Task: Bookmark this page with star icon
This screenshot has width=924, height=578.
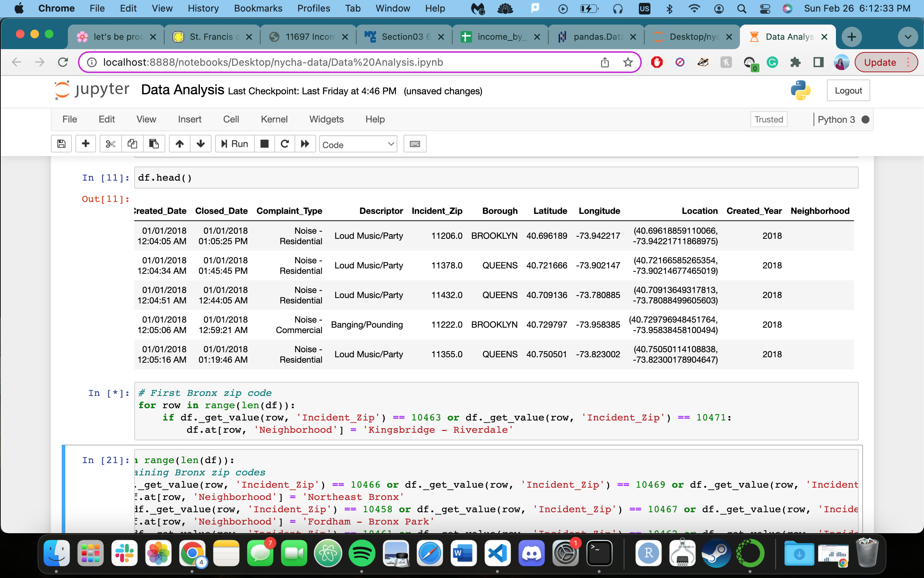Action: click(x=628, y=62)
